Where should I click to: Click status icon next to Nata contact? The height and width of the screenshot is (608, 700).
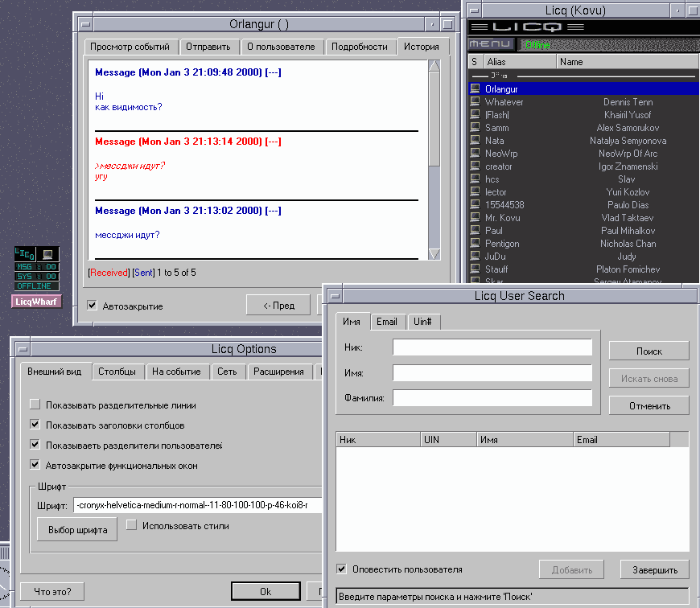pos(475,140)
